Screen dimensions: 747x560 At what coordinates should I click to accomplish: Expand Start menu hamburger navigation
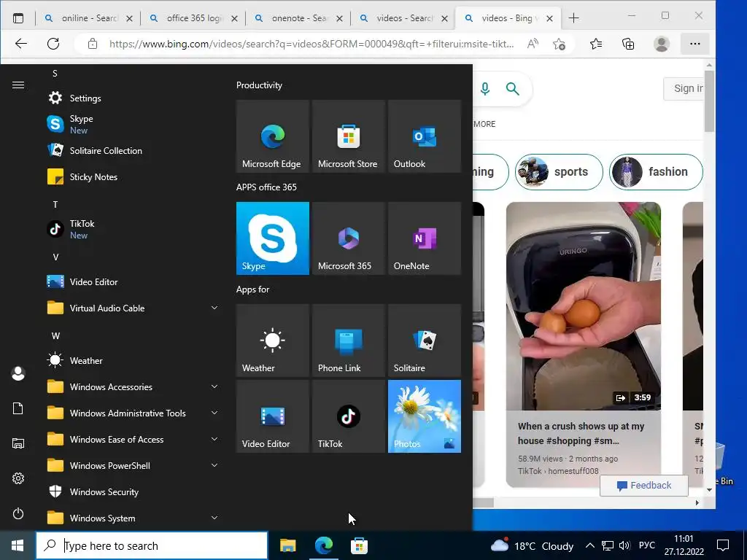18,85
